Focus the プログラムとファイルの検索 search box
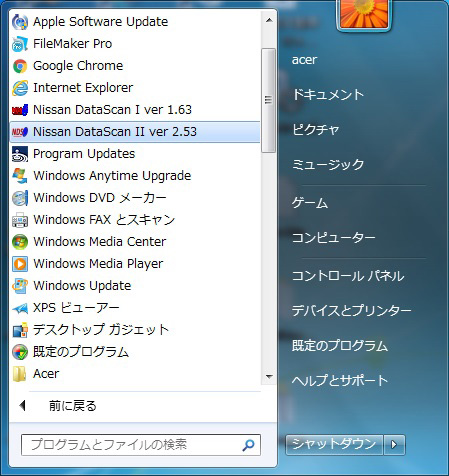This screenshot has width=449, height=476. [x=141, y=445]
